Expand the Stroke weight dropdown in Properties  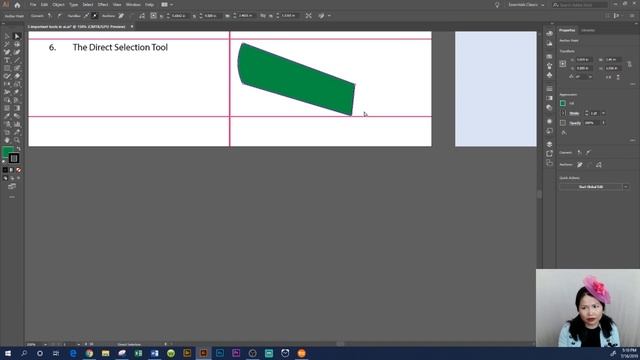tap(603, 113)
